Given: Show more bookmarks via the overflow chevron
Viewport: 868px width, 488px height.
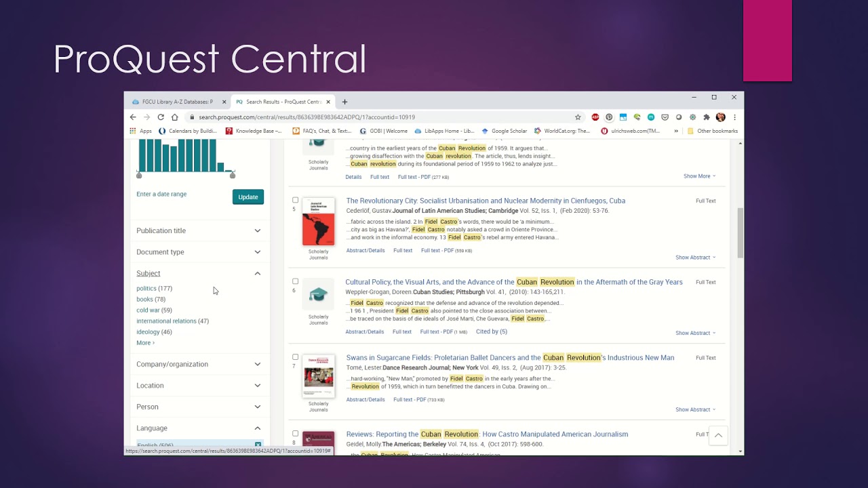Looking at the screenshot, I should click(x=675, y=131).
